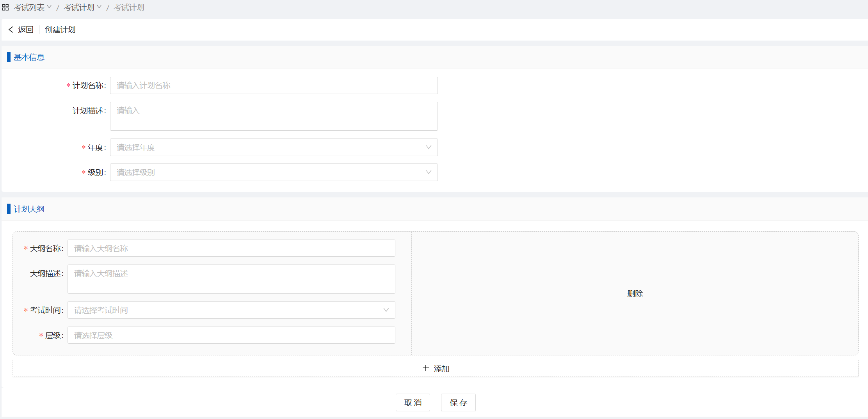Click the 保存 button
This screenshot has height=419, width=868.
458,403
